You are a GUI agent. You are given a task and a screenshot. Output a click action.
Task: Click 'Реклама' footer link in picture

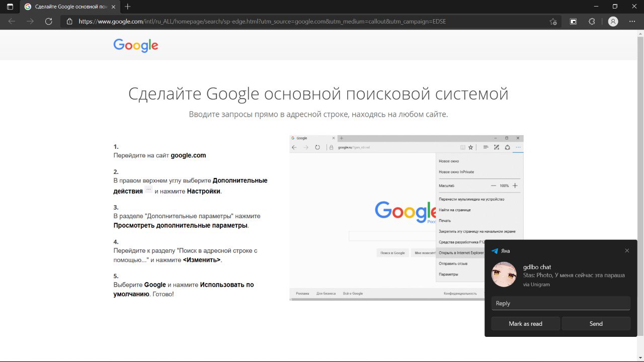302,293
